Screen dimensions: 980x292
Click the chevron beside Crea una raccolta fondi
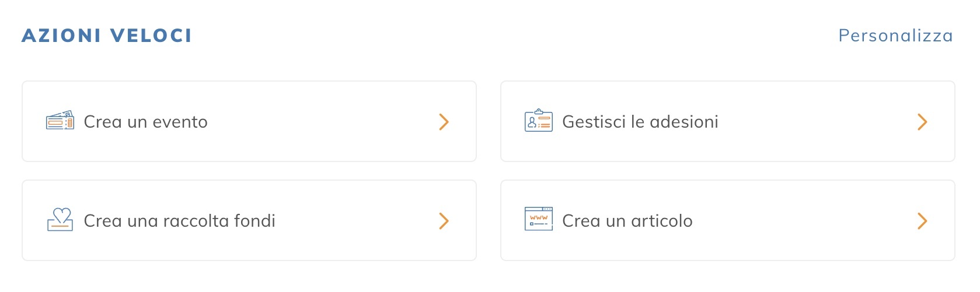coord(444,221)
